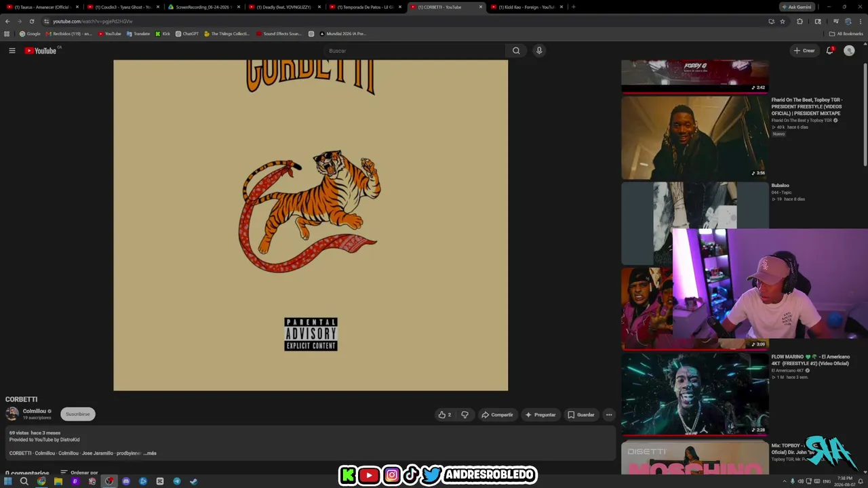Open the Colmillou channel name link
The image size is (868, 488).
pyautogui.click(x=35, y=411)
